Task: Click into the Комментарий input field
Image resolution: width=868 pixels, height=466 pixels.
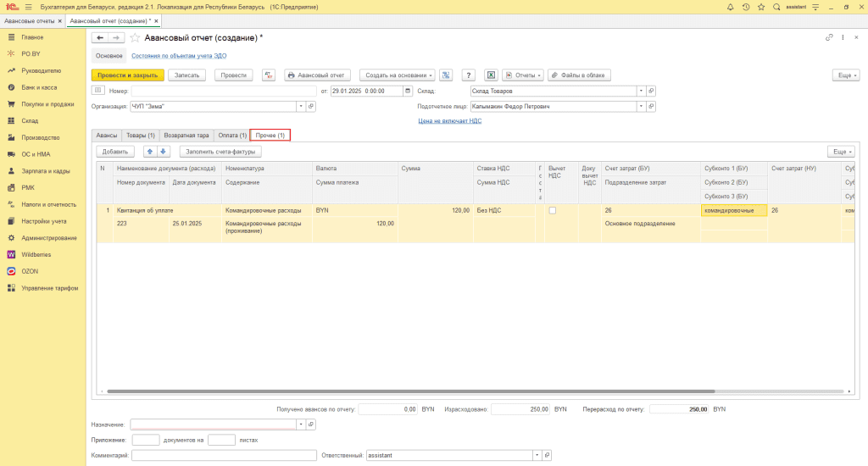Action: (223, 456)
